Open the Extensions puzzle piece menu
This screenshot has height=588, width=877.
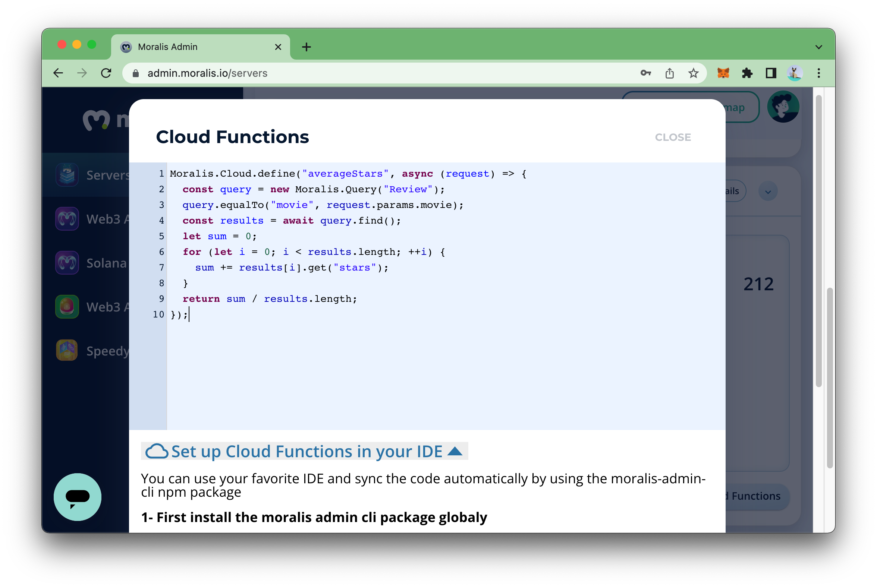[747, 73]
